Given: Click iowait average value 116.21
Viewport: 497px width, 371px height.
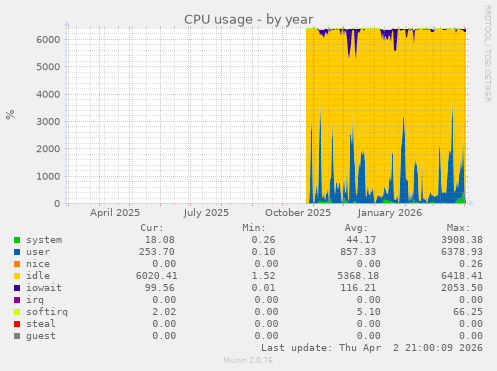Looking at the screenshot, I should pos(358,288).
